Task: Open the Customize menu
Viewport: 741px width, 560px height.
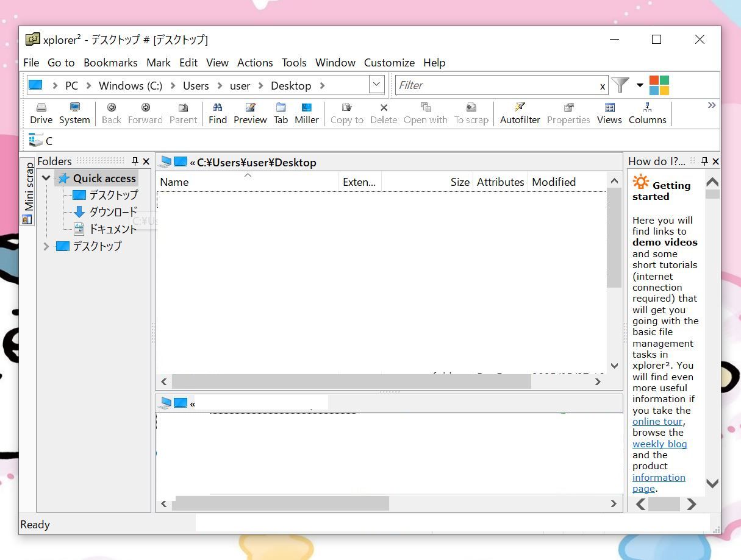Action: coord(389,63)
